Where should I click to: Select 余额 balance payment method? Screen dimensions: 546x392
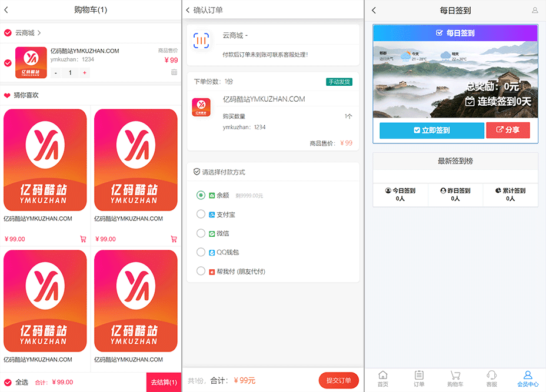[201, 195]
